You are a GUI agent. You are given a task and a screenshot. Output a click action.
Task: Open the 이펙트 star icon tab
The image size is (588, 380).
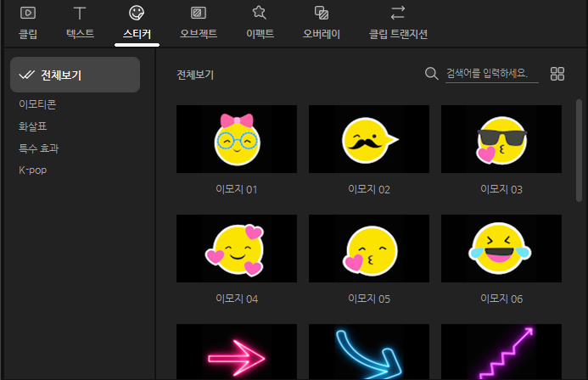260,14
